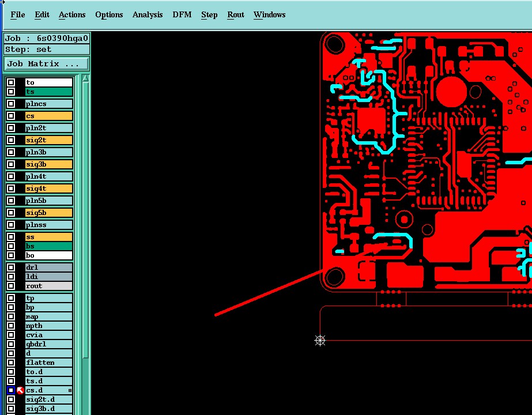Select the to.d layer name
The width and height of the screenshot is (532, 415).
click(x=49, y=372)
